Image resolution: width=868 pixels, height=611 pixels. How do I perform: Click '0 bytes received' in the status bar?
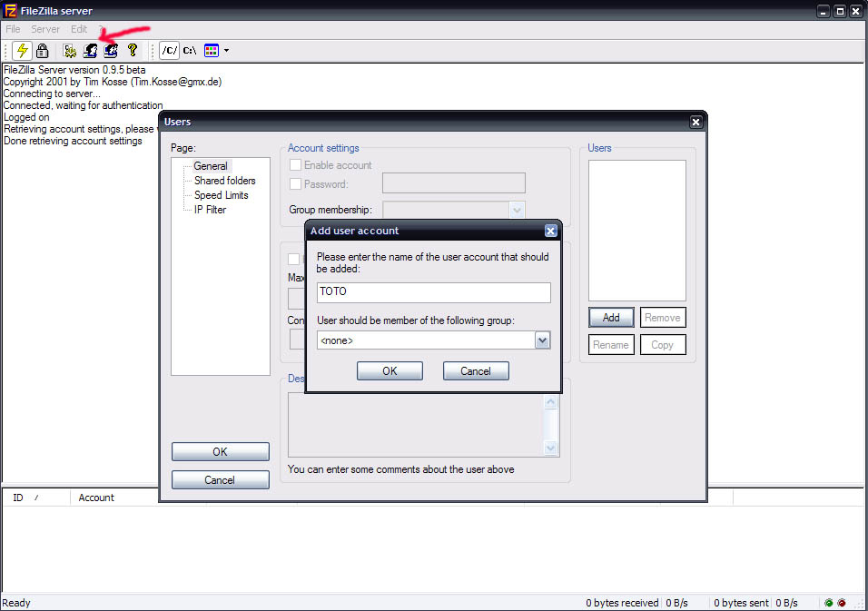pos(622,603)
